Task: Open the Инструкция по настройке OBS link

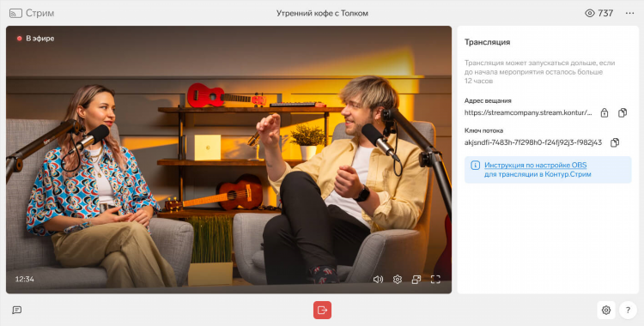Action: pos(535,165)
